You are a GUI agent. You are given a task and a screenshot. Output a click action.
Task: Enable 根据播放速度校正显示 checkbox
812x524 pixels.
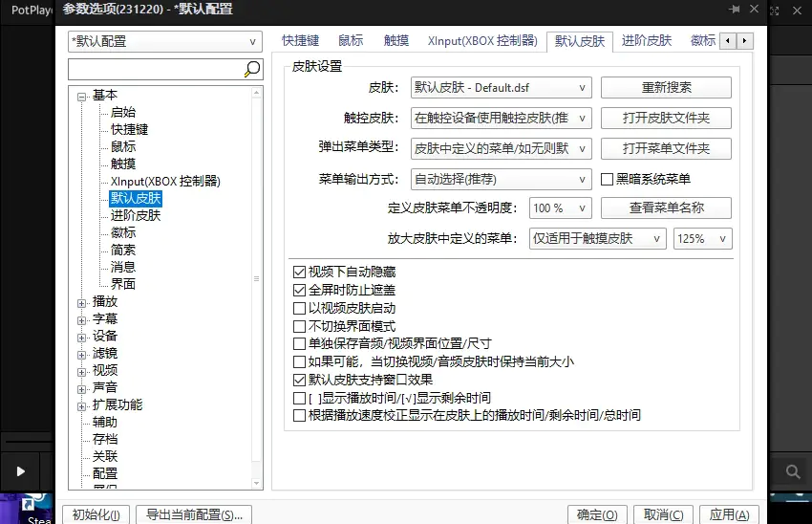(299, 416)
